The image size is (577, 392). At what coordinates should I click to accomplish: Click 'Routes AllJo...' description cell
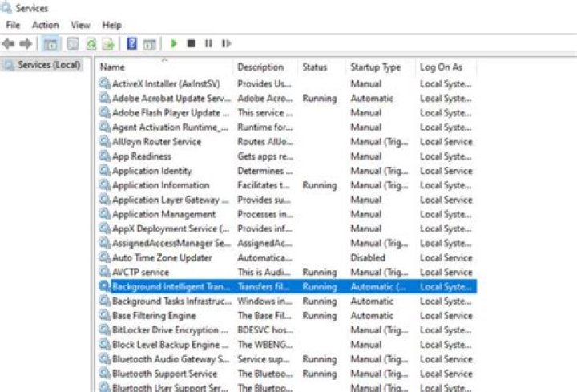coord(265,142)
